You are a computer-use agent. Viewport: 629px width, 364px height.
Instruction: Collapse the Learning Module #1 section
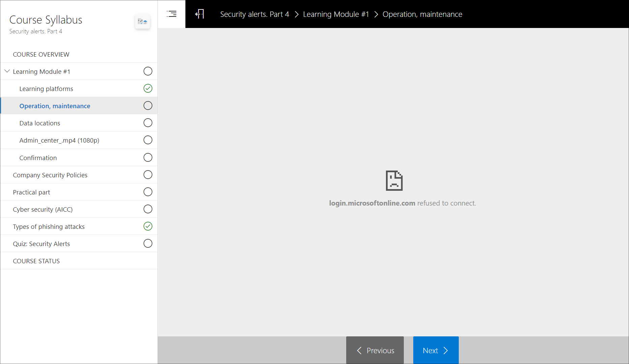pyautogui.click(x=7, y=71)
